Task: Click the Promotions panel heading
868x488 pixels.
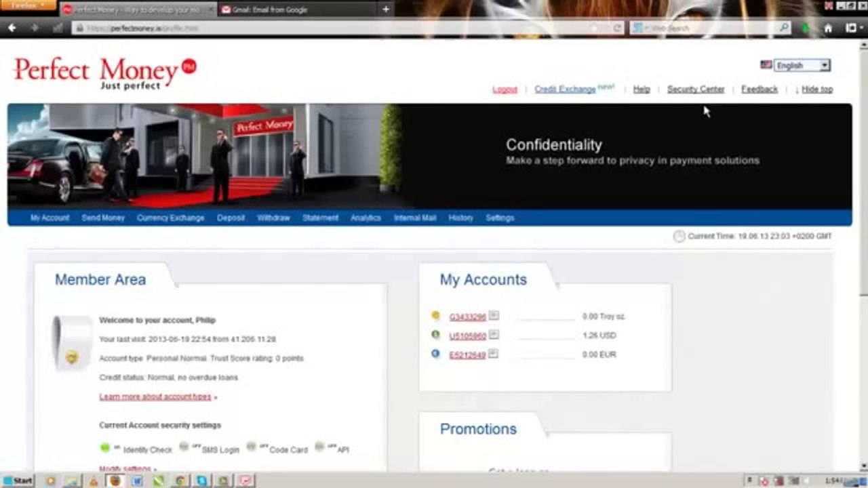Action: click(478, 429)
